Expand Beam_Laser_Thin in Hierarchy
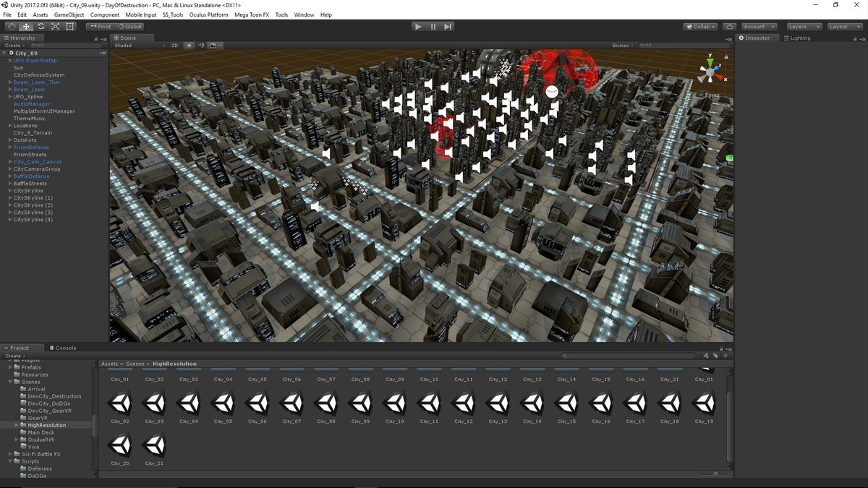This screenshot has width=868, height=488. 10,82
